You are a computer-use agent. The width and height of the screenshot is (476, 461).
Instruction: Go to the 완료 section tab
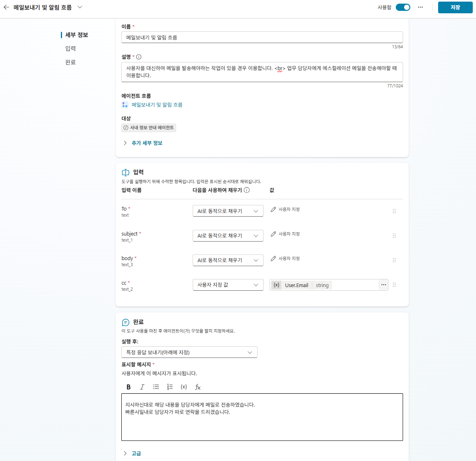pyautogui.click(x=71, y=62)
